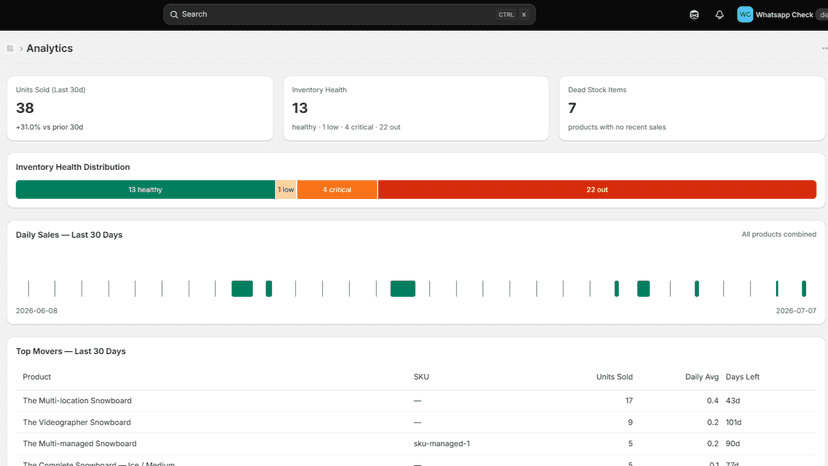Select the 1 low bar segment

click(x=286, y=190)
